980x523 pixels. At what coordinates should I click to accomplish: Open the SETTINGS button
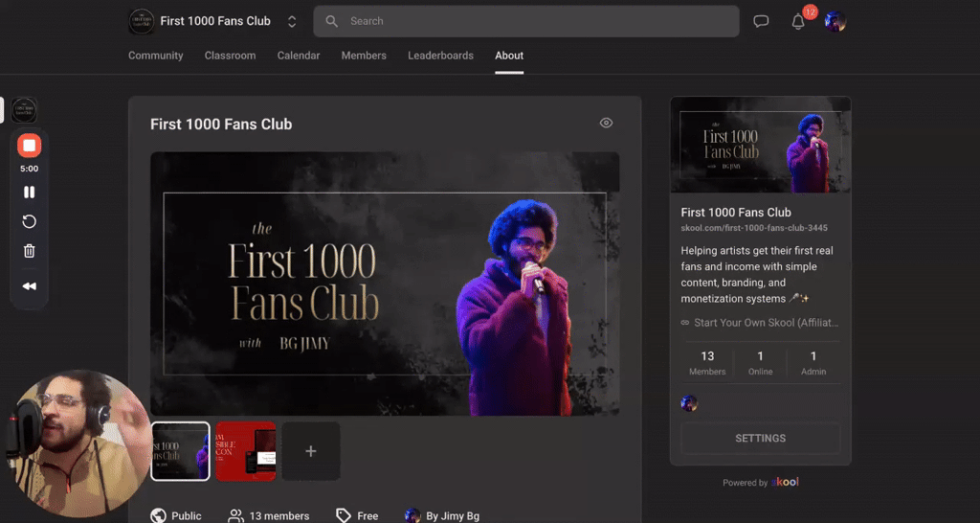[760, 439]
